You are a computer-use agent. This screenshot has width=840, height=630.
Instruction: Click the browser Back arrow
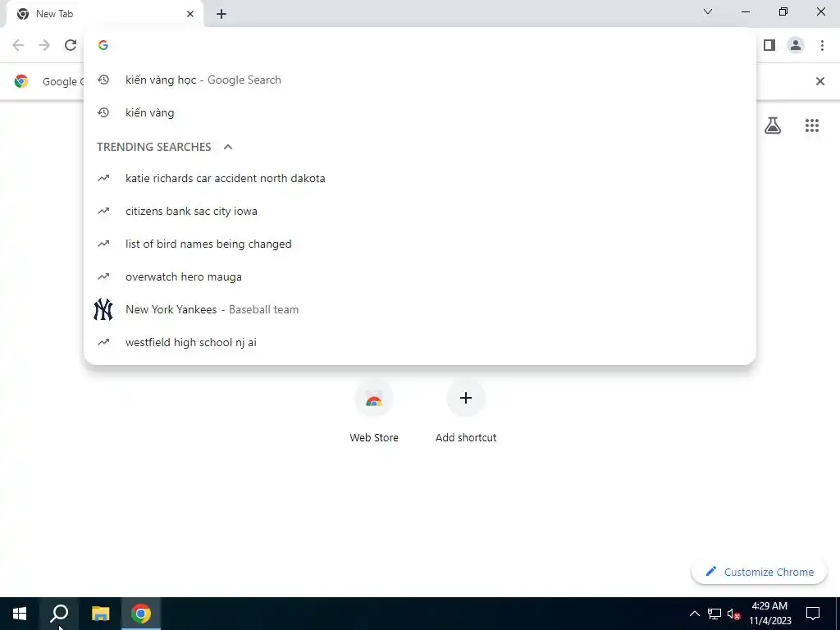(18, 45)
